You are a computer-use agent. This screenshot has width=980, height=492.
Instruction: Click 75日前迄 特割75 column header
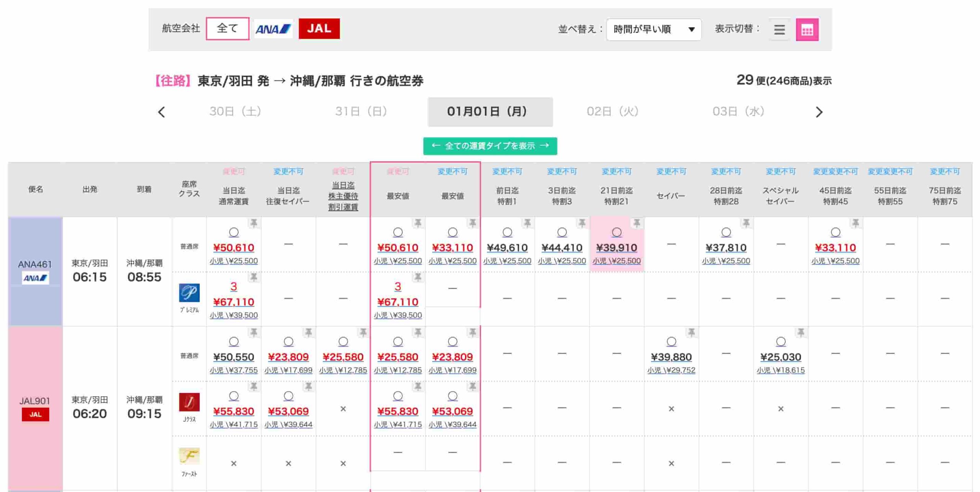[944, 196]
